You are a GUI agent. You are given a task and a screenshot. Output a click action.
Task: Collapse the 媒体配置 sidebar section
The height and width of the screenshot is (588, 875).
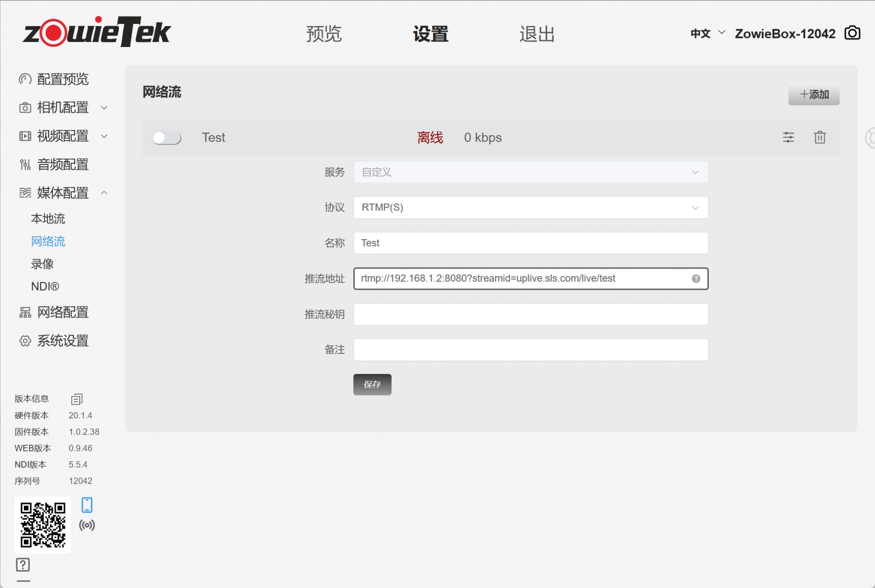63,193
